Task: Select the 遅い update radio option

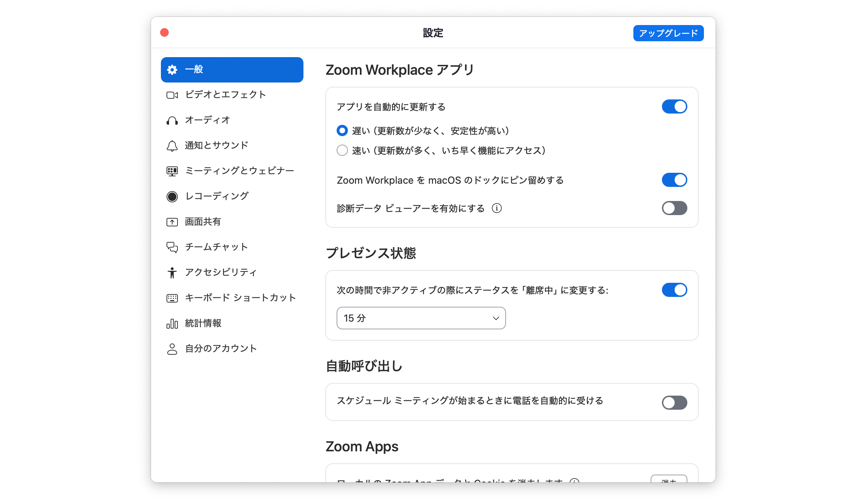Action: tap(342, 130)
